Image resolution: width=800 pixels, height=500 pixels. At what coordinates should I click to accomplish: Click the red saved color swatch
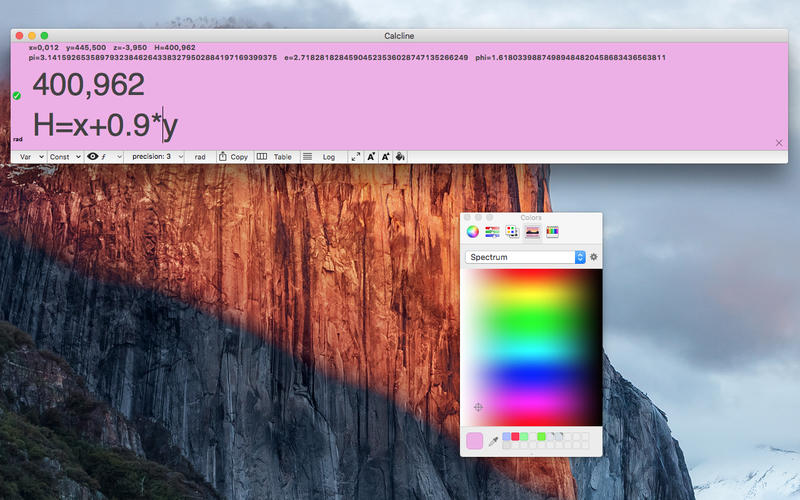[x=515, y=436]
